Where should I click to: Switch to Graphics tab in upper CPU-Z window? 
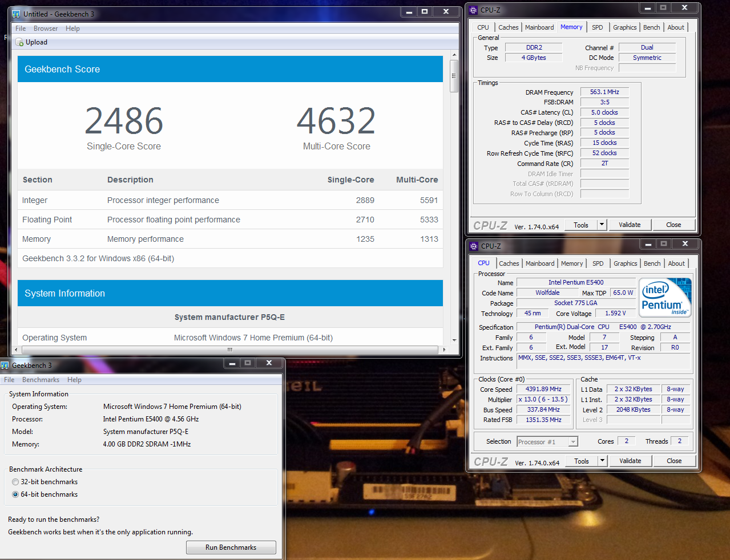click(x=625, y=27)
